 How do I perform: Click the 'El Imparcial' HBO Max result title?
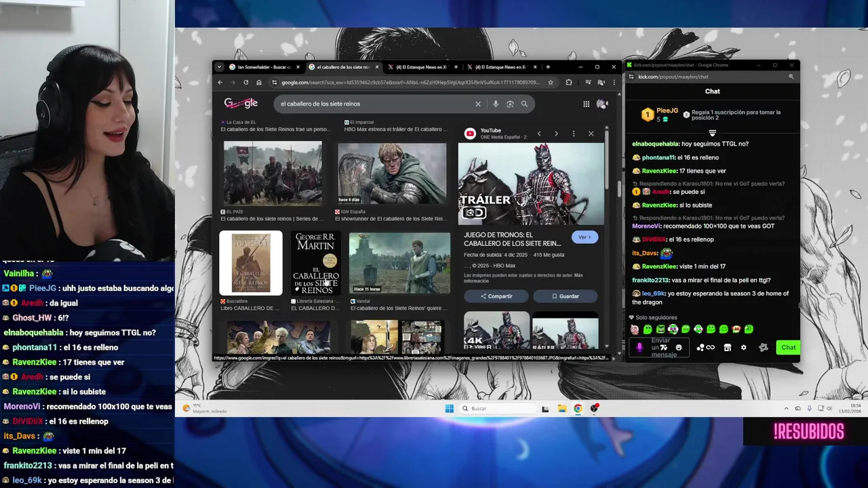point(396,129)
